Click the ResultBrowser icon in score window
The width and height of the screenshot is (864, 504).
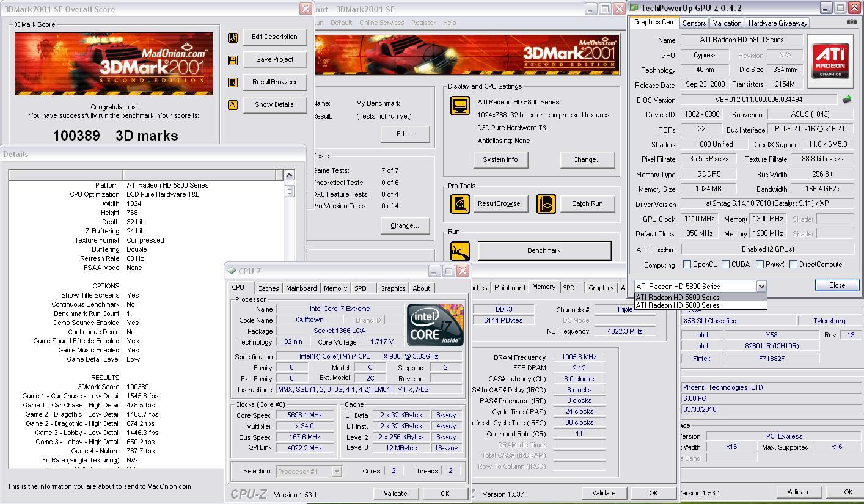[232, 82]
